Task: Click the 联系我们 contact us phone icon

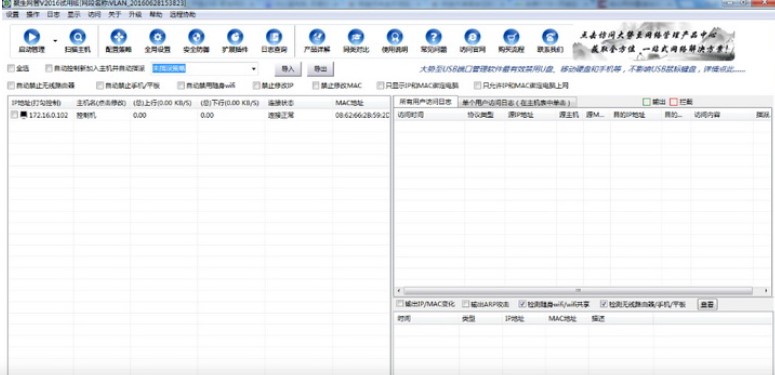Action: click(550, 37)
